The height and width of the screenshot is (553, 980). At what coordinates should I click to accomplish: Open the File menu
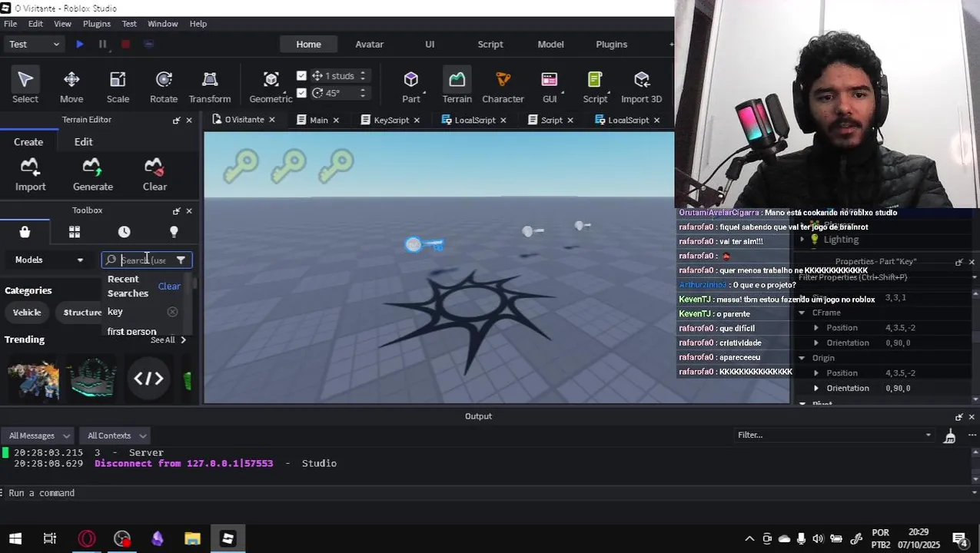coord(11,24)
